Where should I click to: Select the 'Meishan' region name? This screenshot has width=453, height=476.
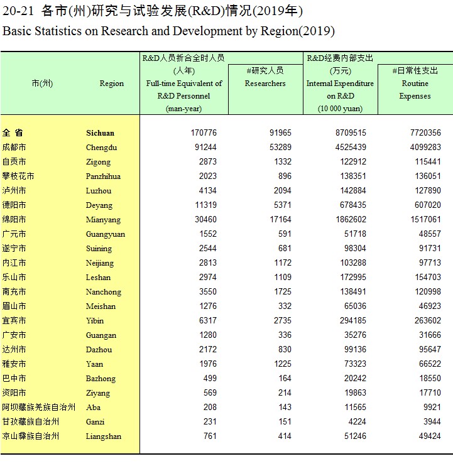[x=101, y=306]
